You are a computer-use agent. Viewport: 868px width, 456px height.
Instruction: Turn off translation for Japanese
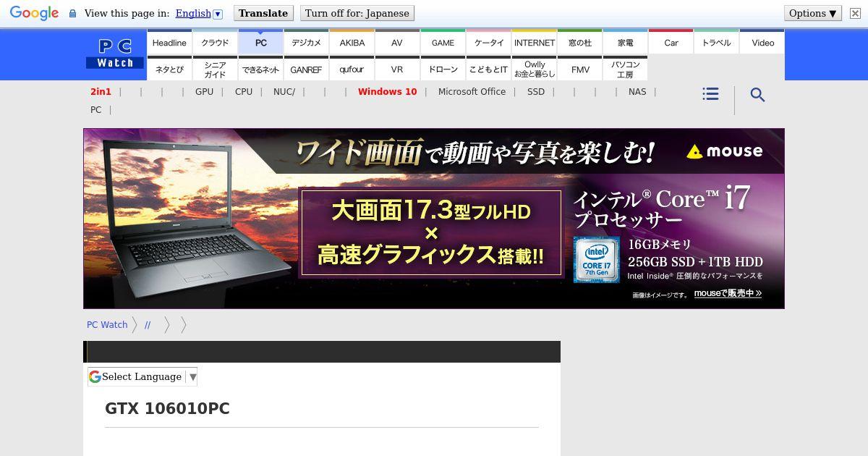point(357,13)
